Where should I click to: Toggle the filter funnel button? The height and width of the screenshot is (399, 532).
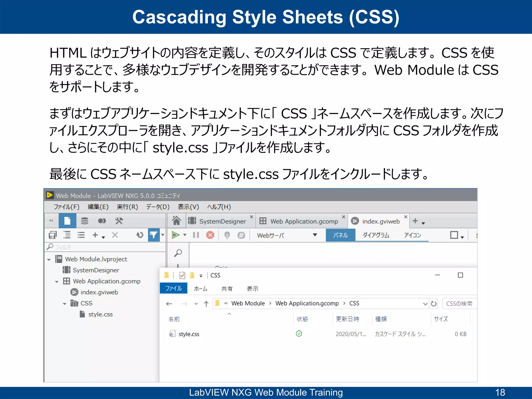pos(154,235)
